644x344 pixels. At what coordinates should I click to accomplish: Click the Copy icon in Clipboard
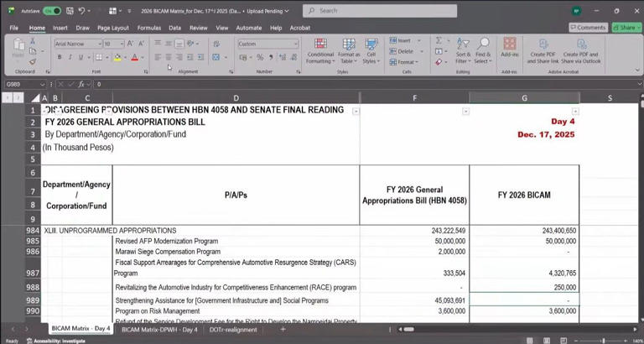[x=33, y=51]
